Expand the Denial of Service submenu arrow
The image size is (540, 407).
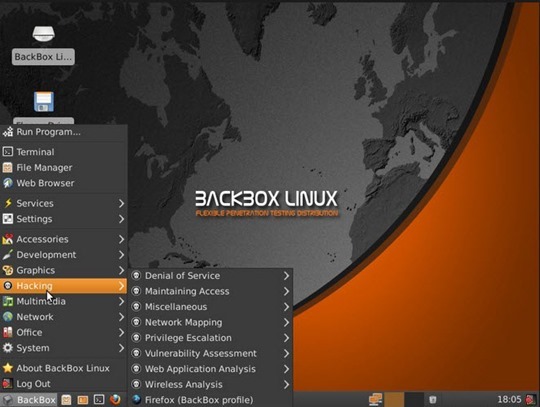point(286,275)
